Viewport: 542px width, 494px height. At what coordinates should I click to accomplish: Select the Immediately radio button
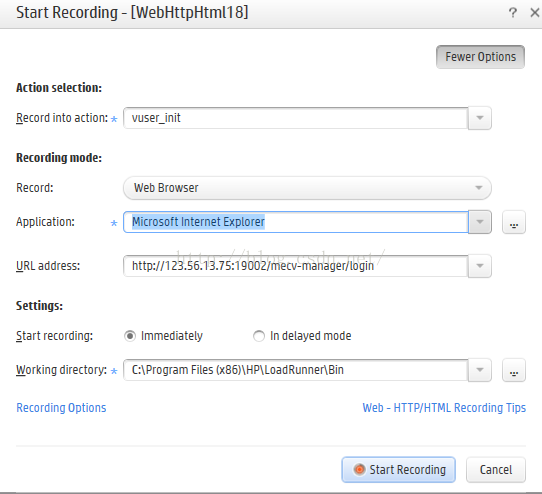pyautogui.click(x=130, y=336)
